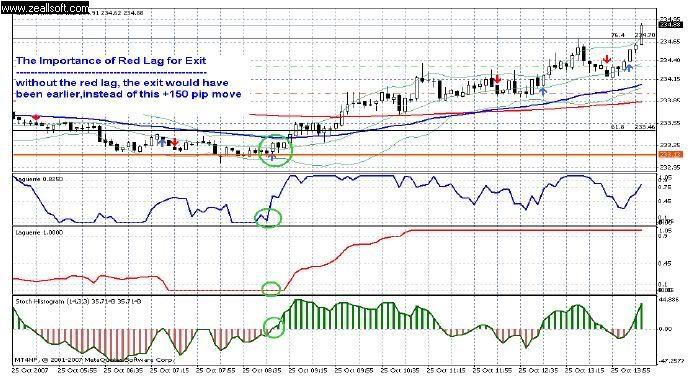Click 'The Importance of Red Lag' heading
The image size is (700, 388).
[111, 61]
